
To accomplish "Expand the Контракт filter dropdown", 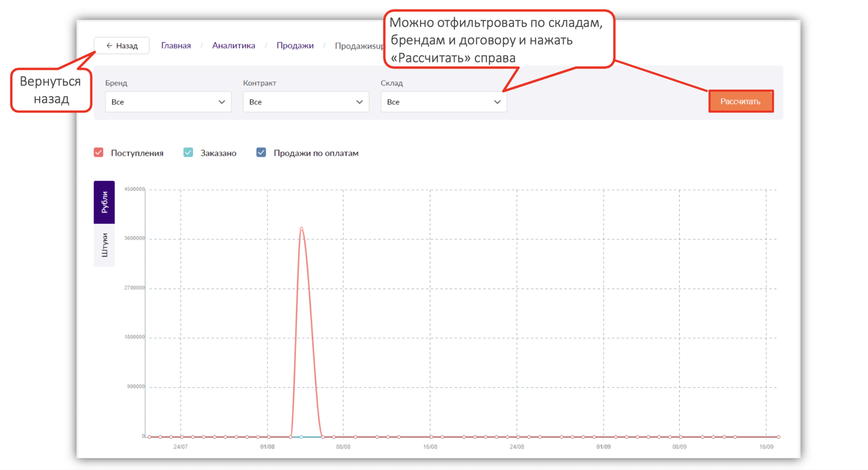I will point(305,102).
